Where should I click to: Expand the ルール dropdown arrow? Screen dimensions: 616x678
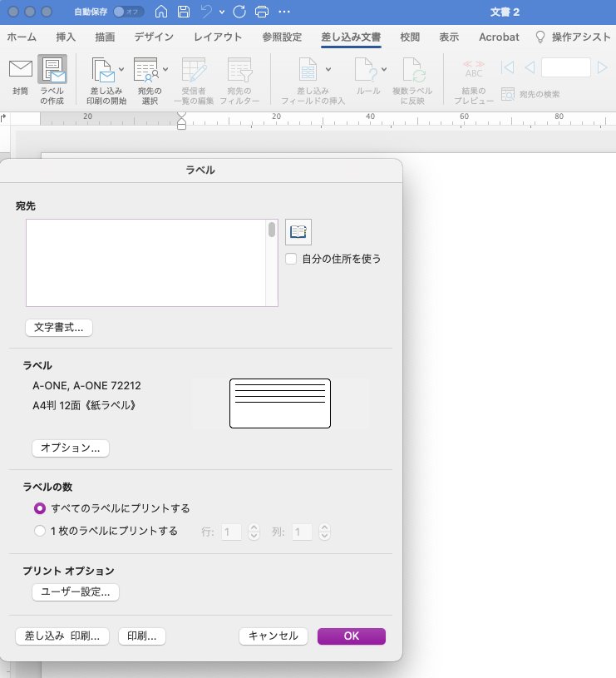click(x=384, y=69)
